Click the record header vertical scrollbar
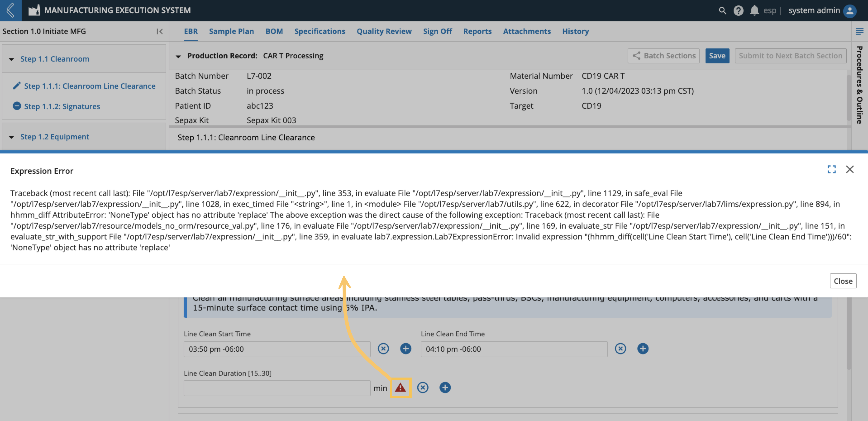The image size is (868, 421). coord(849,98)
